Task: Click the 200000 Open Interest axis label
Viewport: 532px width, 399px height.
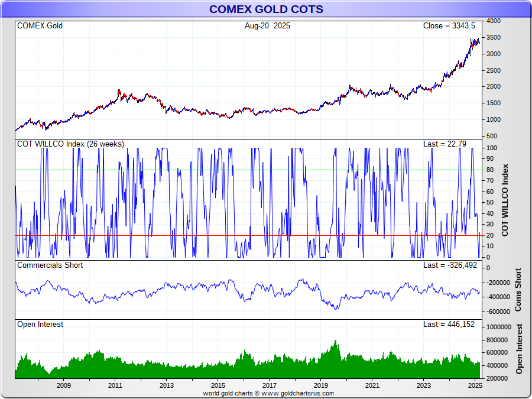Action: (497, 378)
